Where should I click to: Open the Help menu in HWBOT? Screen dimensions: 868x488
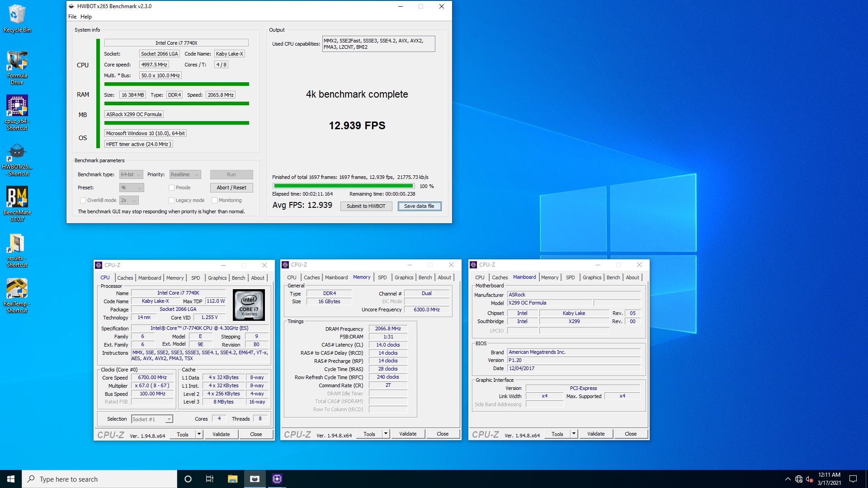click(86, 17)
